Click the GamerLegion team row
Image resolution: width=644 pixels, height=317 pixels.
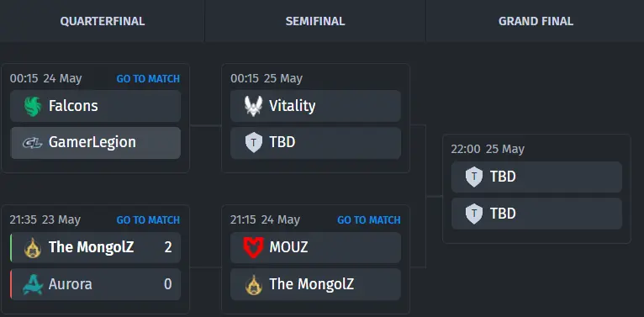[x=95, y=142]
